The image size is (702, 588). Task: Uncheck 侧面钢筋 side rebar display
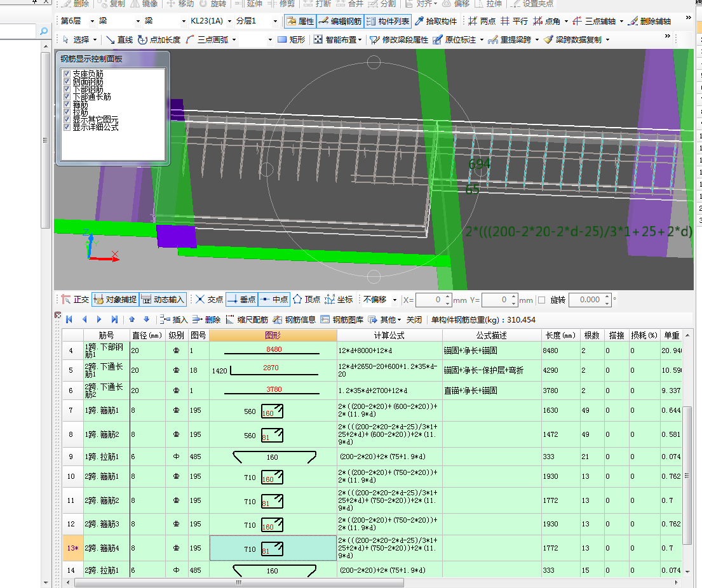(x=67, y=81)
